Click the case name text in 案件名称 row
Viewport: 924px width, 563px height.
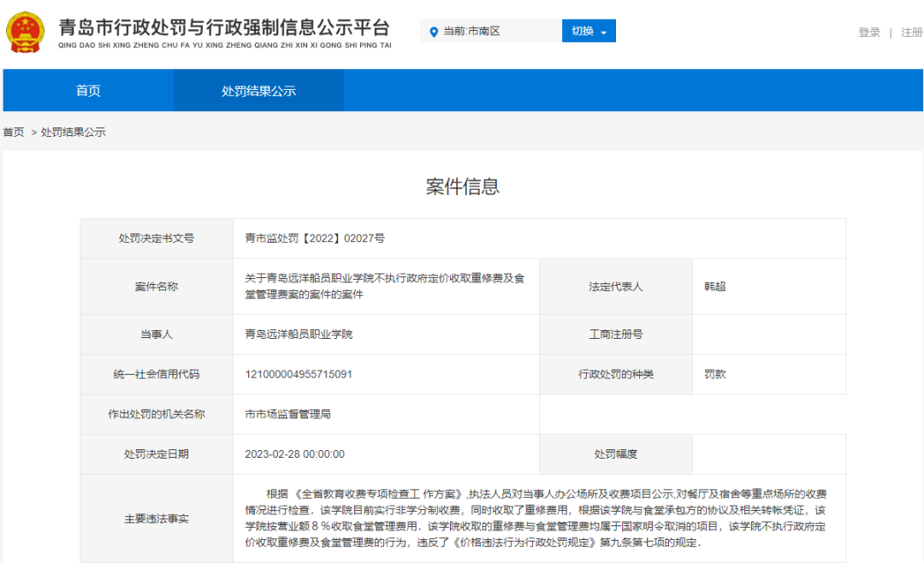384,287
